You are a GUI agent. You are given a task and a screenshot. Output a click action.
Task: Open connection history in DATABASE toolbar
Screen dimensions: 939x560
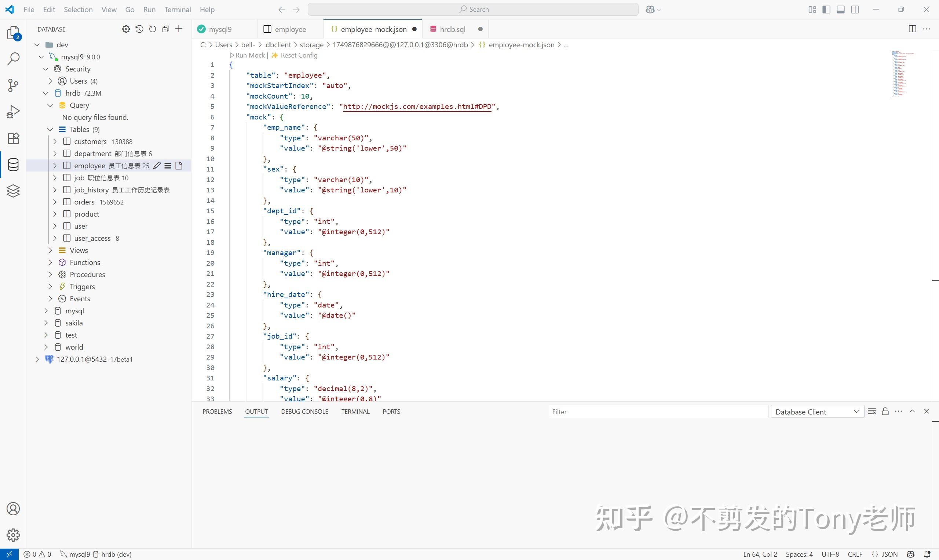pos(139,29)
